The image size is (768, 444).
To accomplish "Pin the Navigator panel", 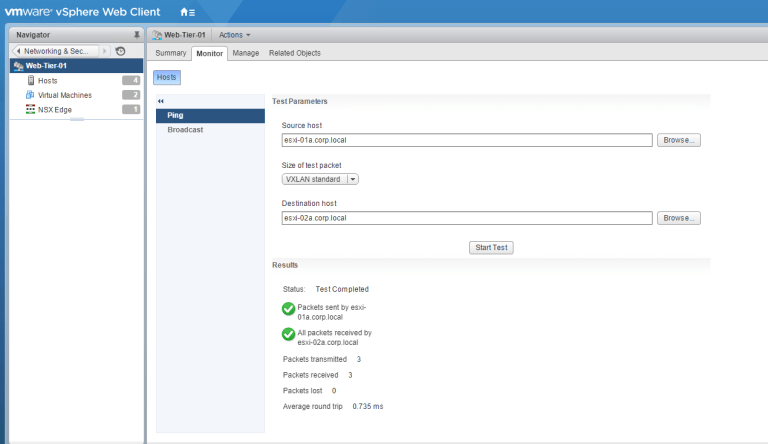I will click(x=137, y=35).
